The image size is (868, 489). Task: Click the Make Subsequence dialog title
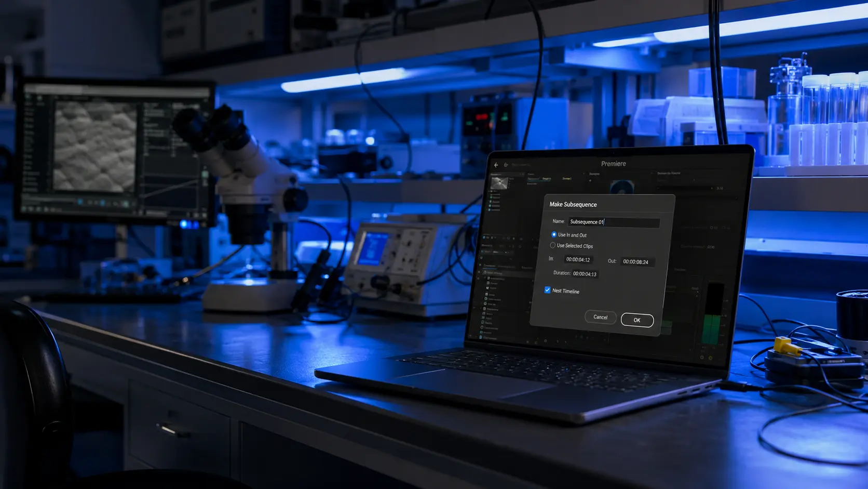(x=573, y=204)
